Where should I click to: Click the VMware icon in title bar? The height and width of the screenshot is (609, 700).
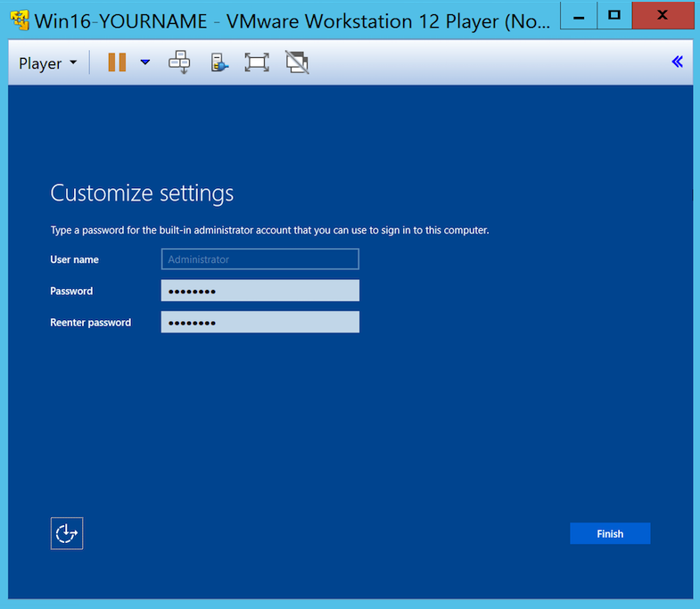17,19
